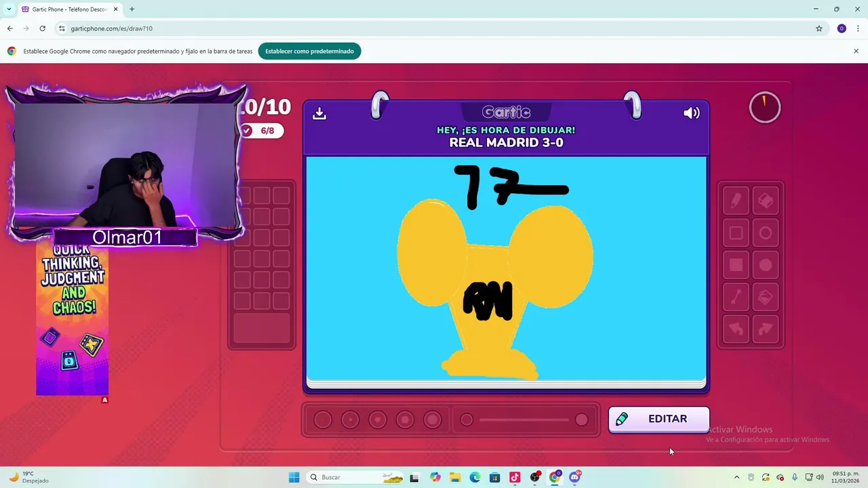Screen dimensions: 868x488
Task: Open Copilot from the taskbar
Action: point(435,477)
